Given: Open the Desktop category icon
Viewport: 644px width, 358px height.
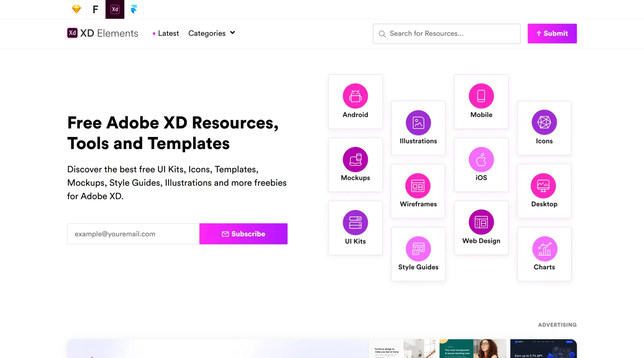Looking at the screenshot, I should tap(544, 186).
